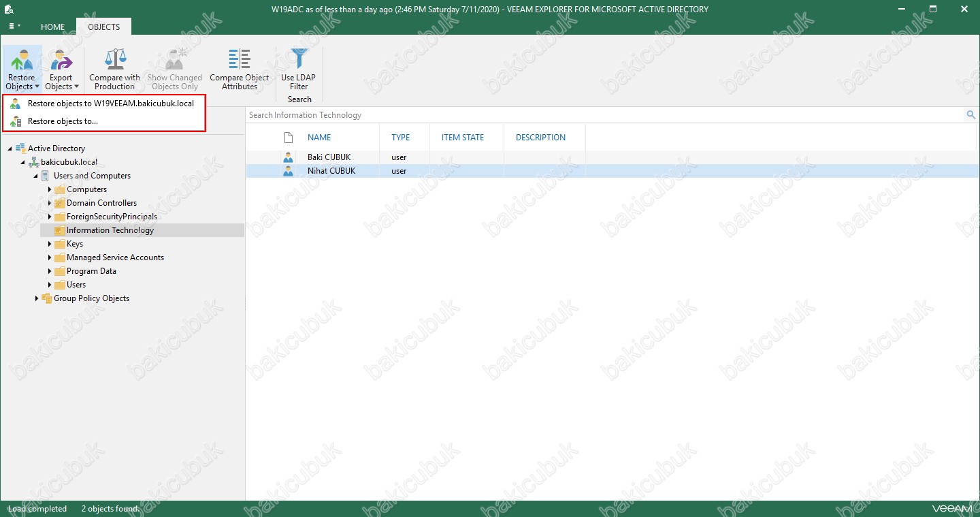980x517 pixels.
Task: Click the Domain Controllers folder icon
Action: tap(59, 203)
